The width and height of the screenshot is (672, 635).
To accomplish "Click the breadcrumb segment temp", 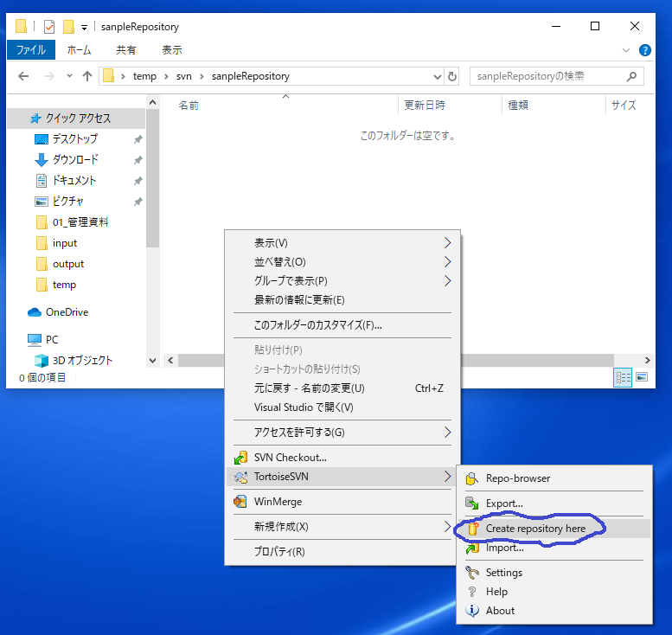I will tap(144, 76).
